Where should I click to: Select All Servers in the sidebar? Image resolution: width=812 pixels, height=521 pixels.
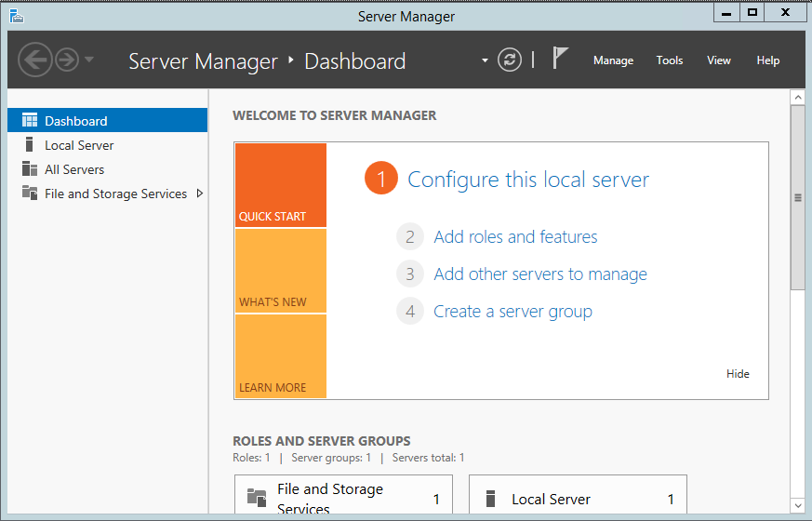click(74, 169)
